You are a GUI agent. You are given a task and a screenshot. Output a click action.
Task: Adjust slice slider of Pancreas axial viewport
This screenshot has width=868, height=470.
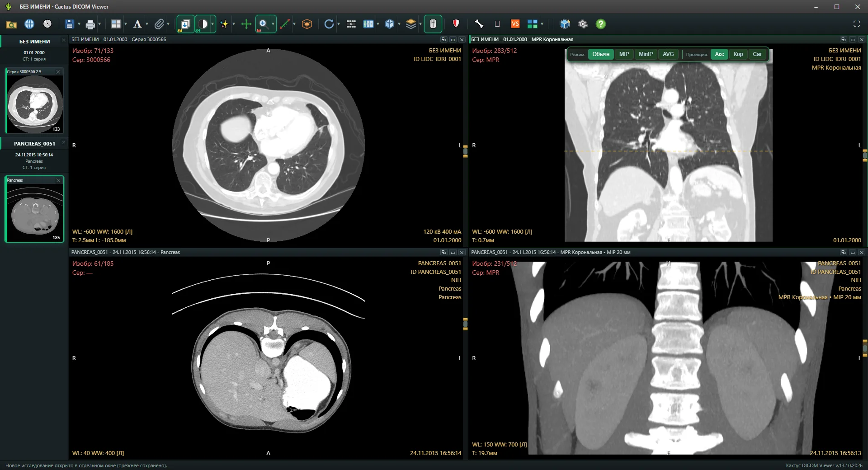click(465, 324)
